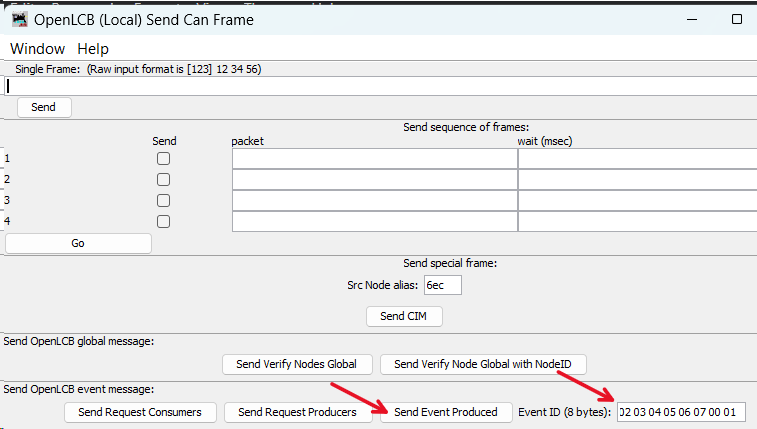Minimize the Send Can Frame window
The image size is (757, 429).
[692, 20]
